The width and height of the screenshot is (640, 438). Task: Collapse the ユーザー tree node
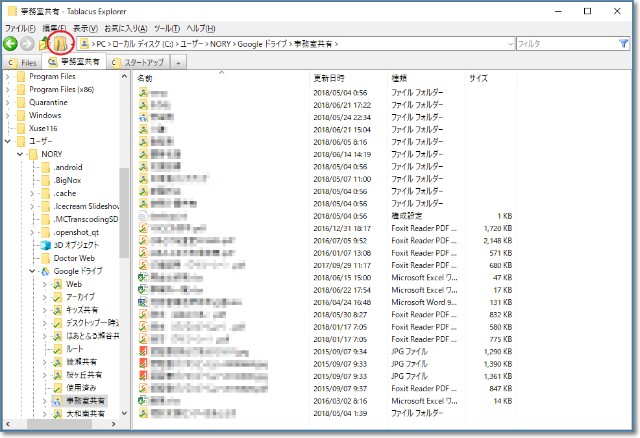click(9, 141)
